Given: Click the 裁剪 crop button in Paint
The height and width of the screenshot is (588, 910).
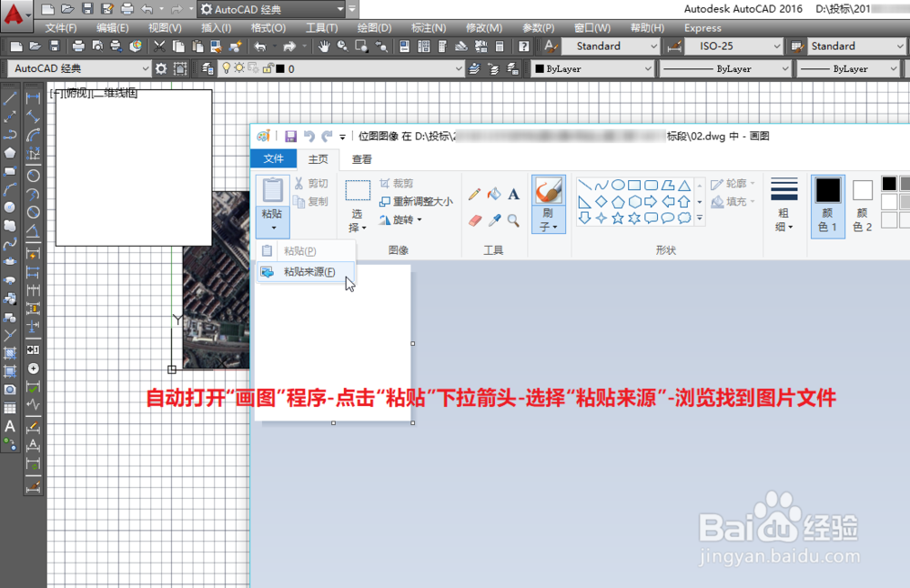Looking at the screenshot, I should [397, 184].
